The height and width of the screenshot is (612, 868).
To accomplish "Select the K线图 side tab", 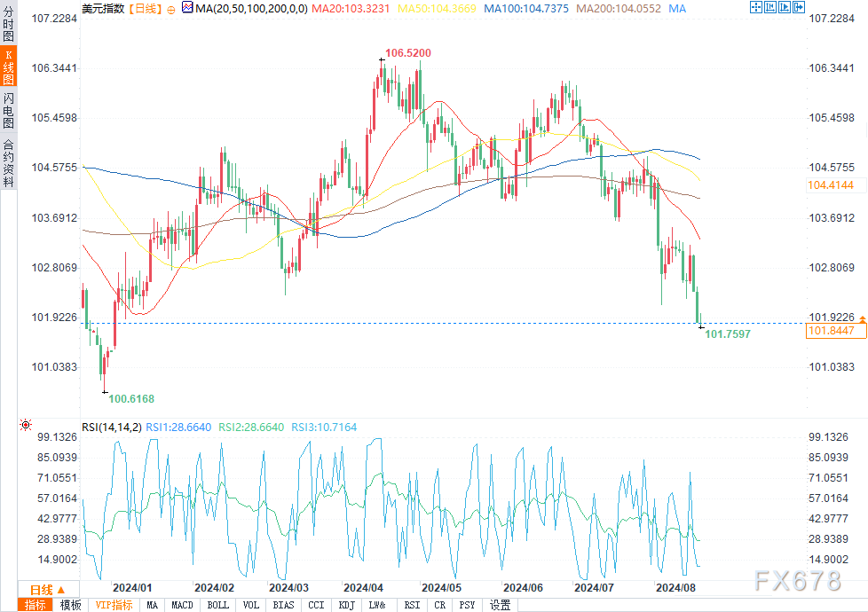I will point(8,67).
